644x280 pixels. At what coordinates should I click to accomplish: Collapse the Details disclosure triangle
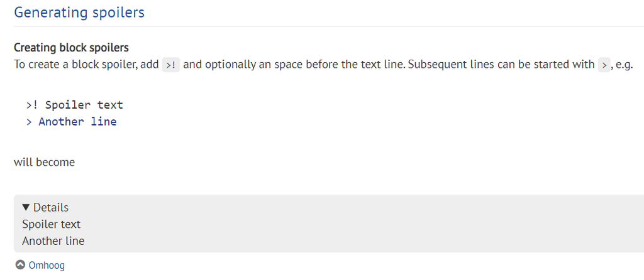26,207
